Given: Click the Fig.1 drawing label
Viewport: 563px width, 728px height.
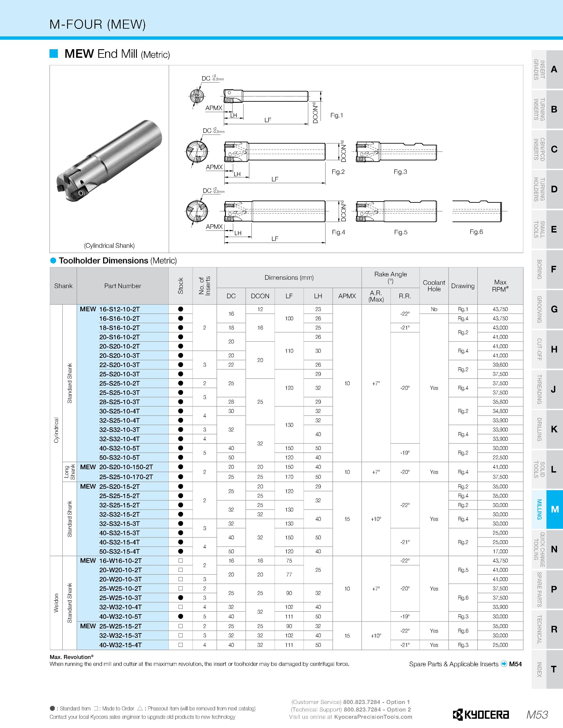Looking at the screenshot, I should pyautogui.click(x=336, y=115).
